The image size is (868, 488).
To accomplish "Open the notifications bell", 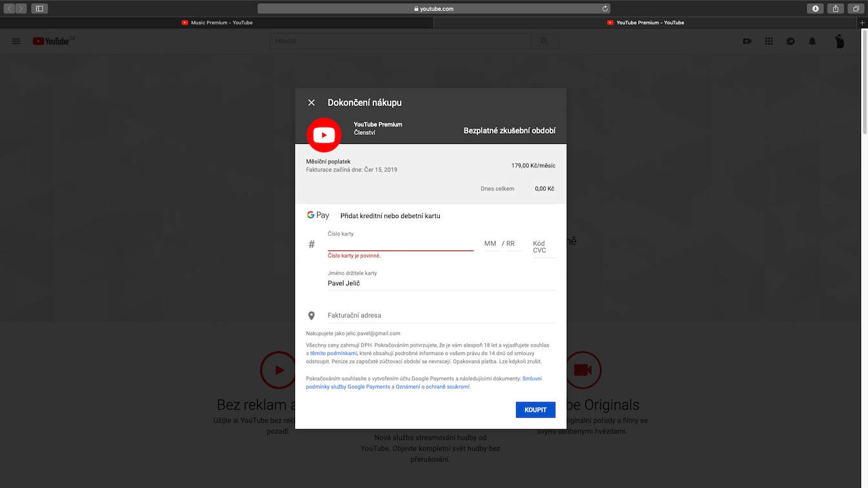I will pyautogui.click(x=812, y=41).
